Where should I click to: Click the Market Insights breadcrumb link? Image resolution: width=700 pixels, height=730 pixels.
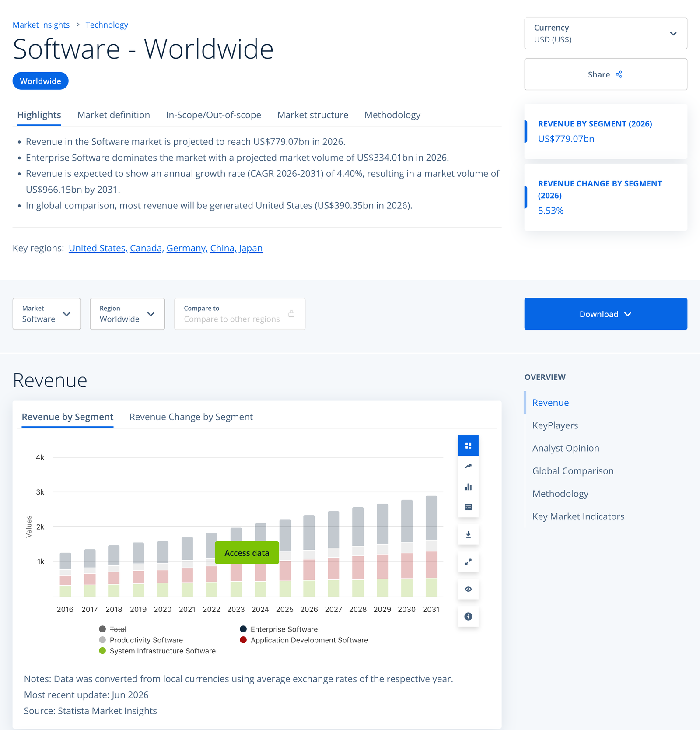[41, 25]
